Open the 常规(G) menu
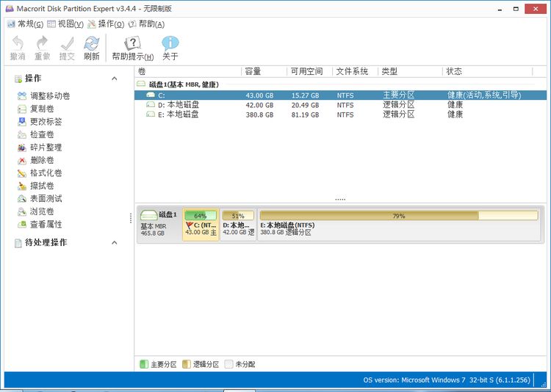 (25, 24)
